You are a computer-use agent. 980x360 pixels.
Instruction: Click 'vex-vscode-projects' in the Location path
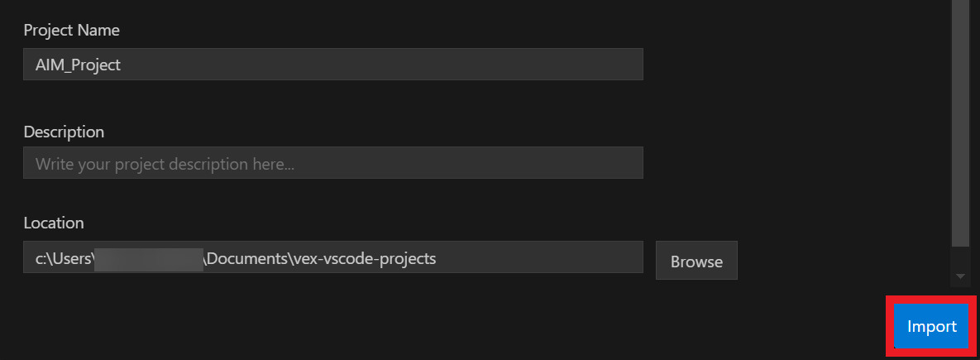coord(363,258)
